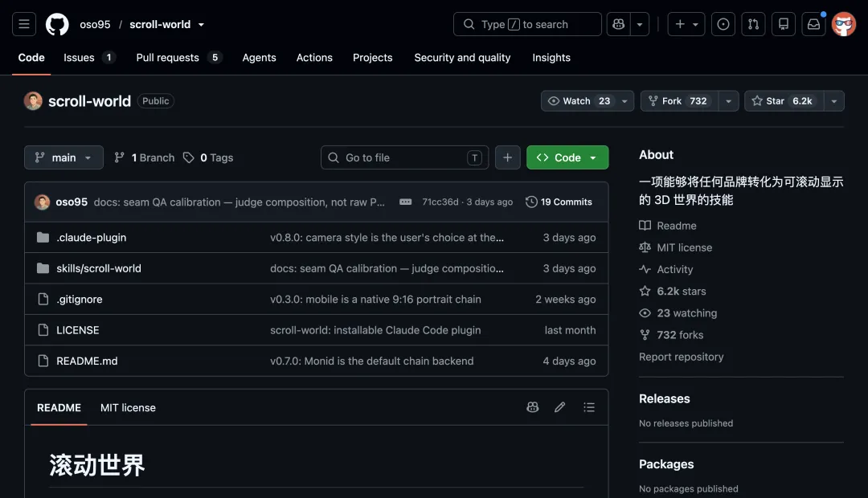This screenshot has height=498, width=868.
Task: Open commit 'scroll-world: installable Claude Code plugin'
Action: point(375,330)
